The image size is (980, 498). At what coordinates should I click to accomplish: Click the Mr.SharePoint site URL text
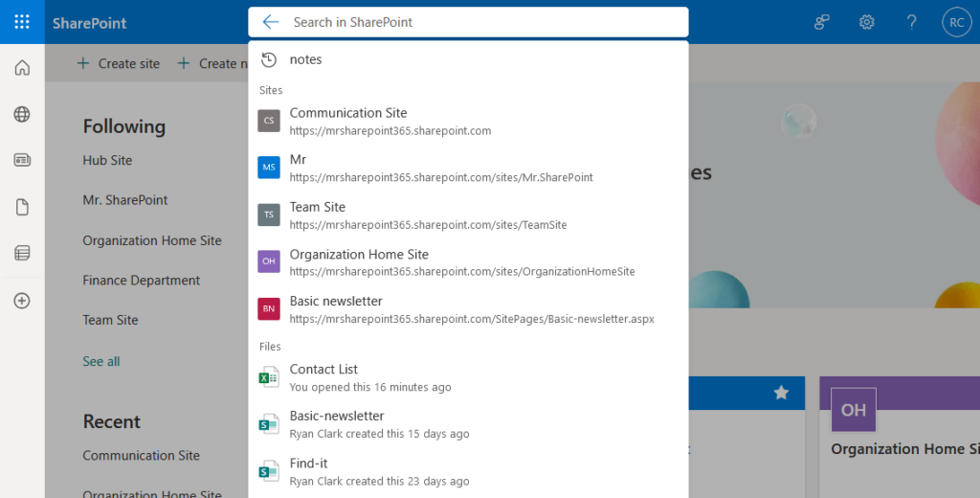pos(441,177)
